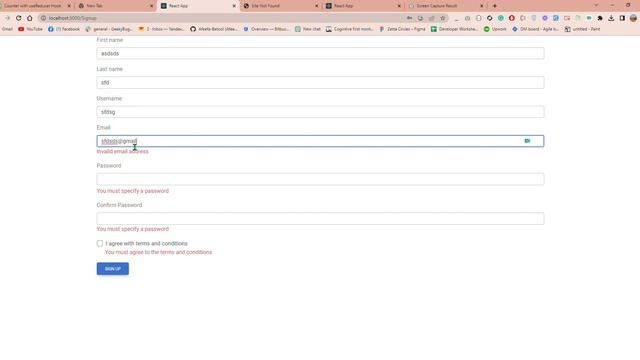
Task: Switch to Counter with useReducer tab
Action: [35, 6]
